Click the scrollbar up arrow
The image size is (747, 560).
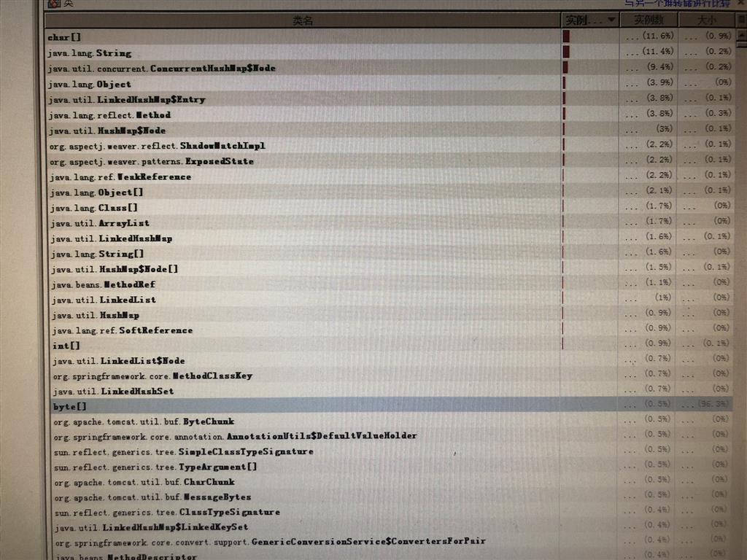(x=741, y=35)
